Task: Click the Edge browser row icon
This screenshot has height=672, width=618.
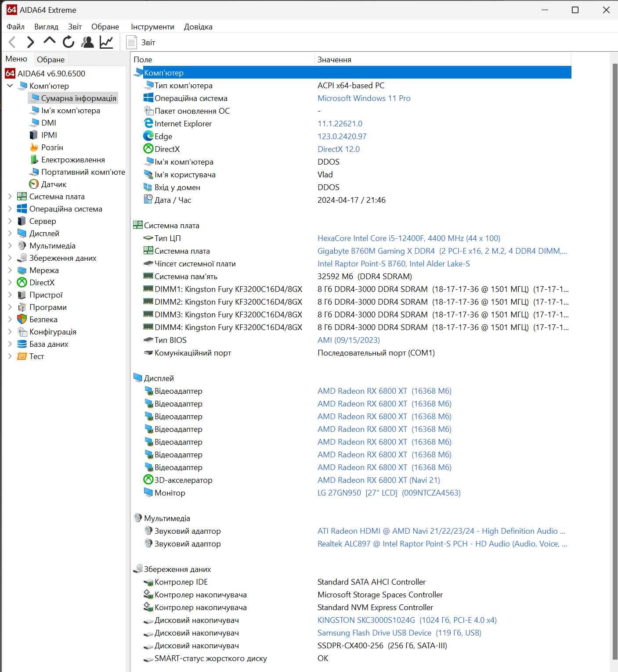Action: (x=148, y=136)
